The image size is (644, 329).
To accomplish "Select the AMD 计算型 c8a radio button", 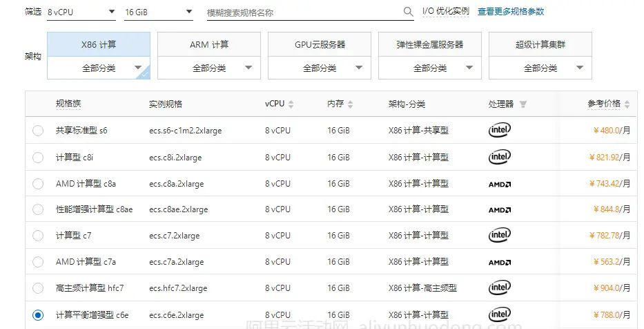I will (x=38, y=184).
